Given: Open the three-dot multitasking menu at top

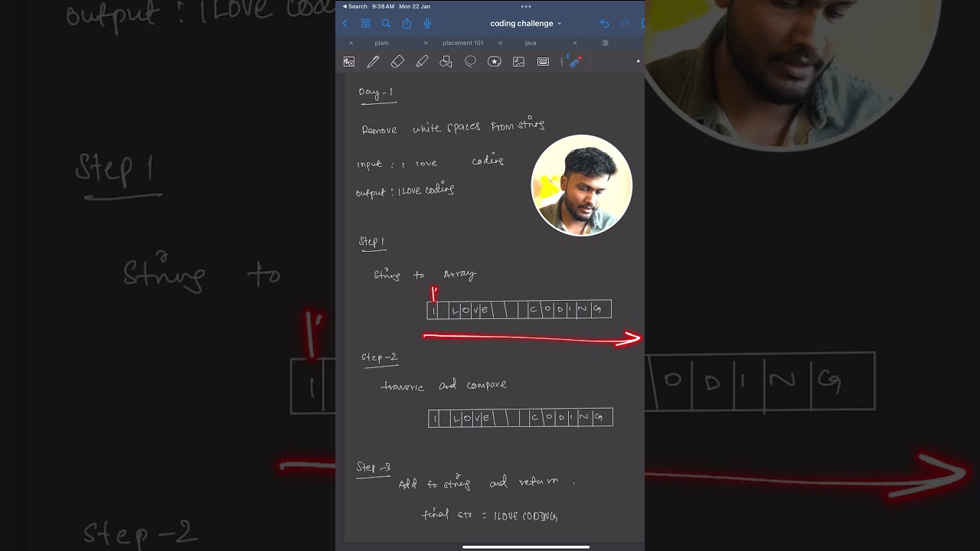Looking at the screenshot, I should [526, 6].
